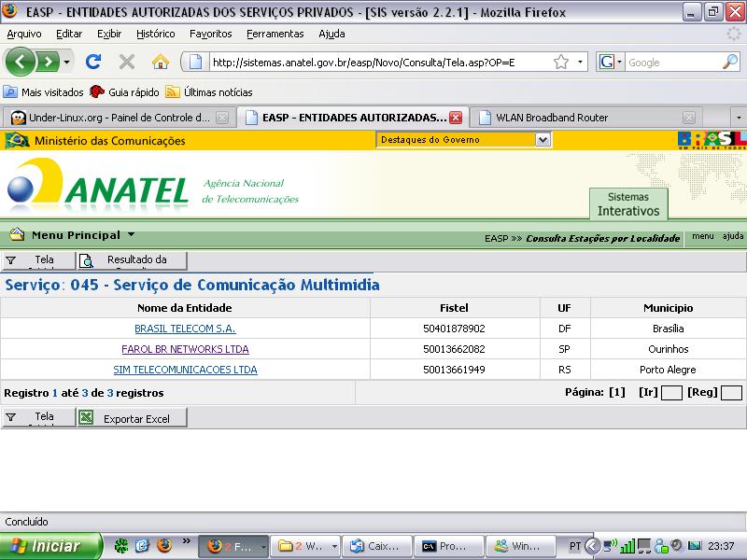Image resolution: width=747 pixels, height=560 pixels.
Task: Open the Windows Iniciar start button
Action: pyautogui.click(x=50, y=546)
